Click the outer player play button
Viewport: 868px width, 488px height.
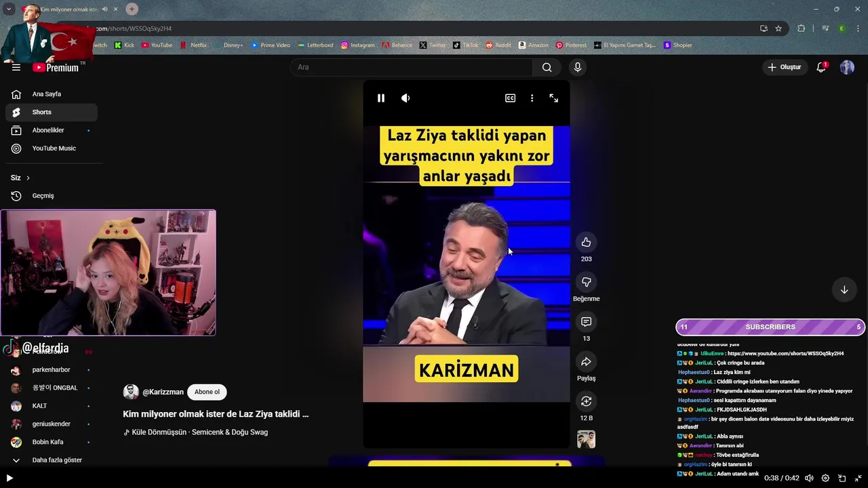pyautogui.click(x=9, y=478)
